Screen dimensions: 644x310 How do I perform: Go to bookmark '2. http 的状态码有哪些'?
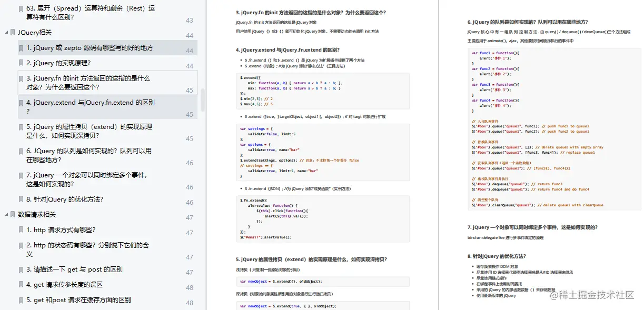pos(88,249)
